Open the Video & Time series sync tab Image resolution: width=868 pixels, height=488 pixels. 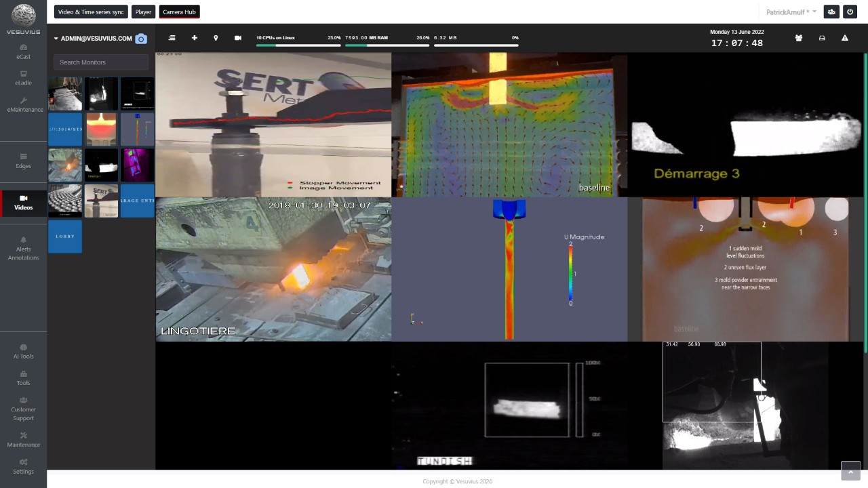(91, 12)
